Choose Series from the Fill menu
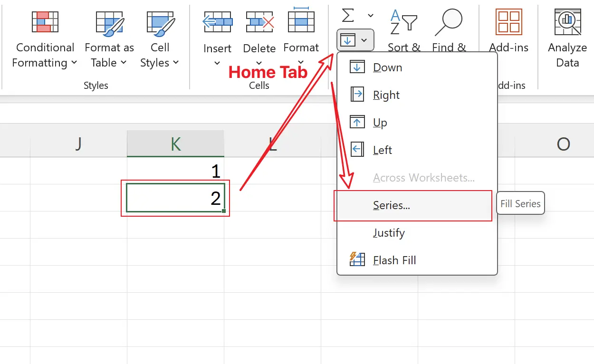594x364 pixels. 391,205
